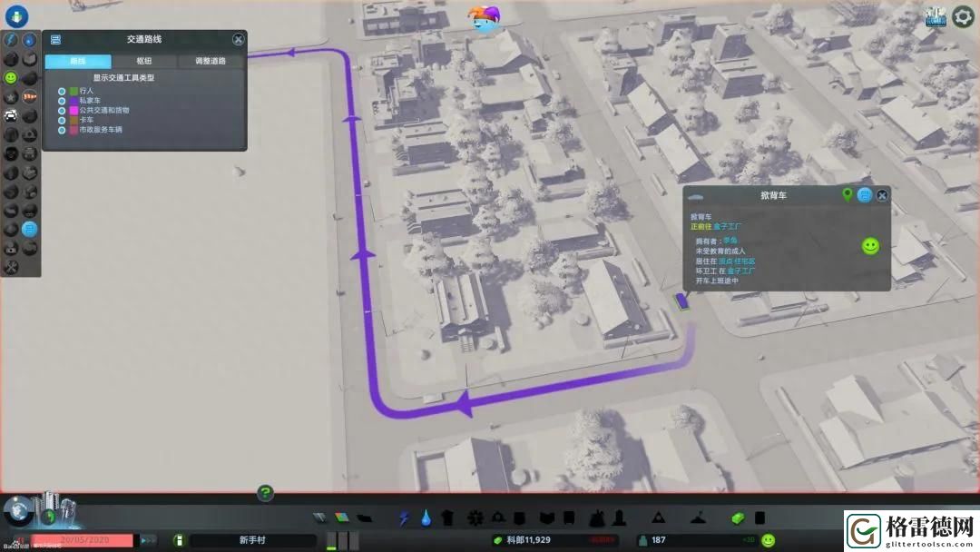The width and height of the screenshot is (980, 552).
Task: Click the owner happiness smiley in vehicle panel
Action: tap(870, 246)
